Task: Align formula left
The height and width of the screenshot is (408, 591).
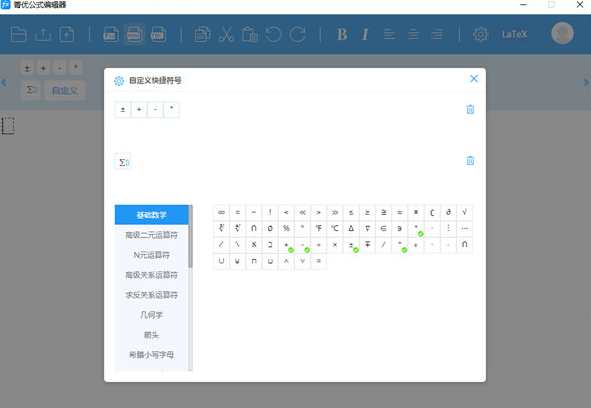Action: pyautogui.click(x=389, y=35)
